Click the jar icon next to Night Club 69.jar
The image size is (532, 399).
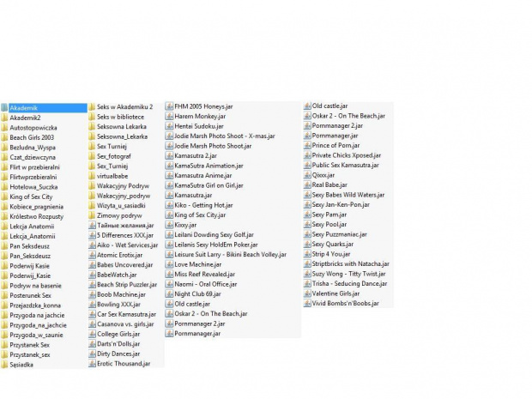[169, 293]
